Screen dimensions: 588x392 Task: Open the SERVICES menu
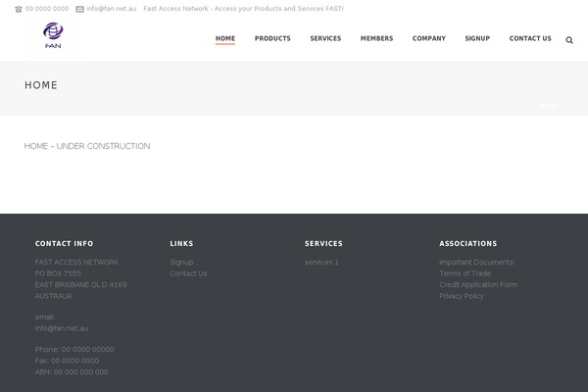325,38
